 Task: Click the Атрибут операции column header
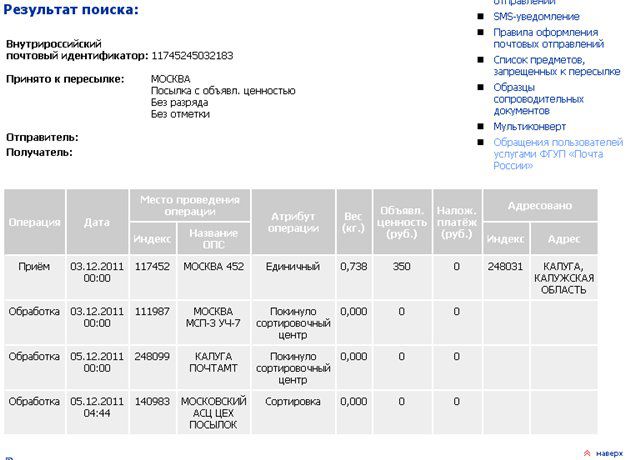pyautogui.click(x=293, y=222)
